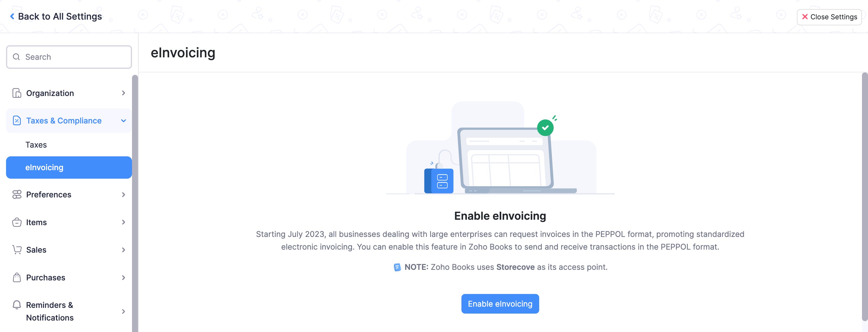Select the Taxes & Compliance percent icon

tap(17, 120)
